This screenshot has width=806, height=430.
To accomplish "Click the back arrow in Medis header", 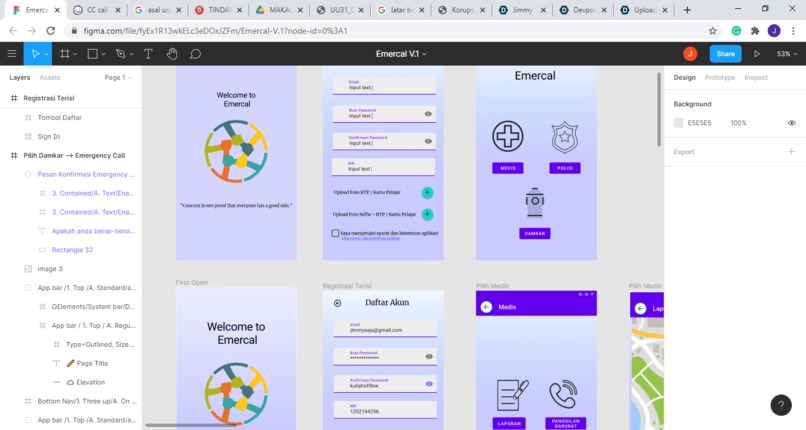I will pyautogui.click(x=486, y=307).
